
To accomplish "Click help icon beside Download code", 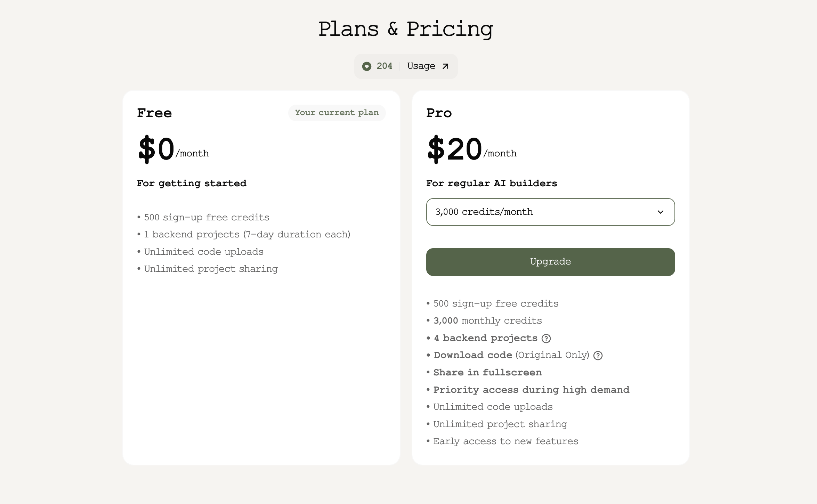I will coord(598,356).
